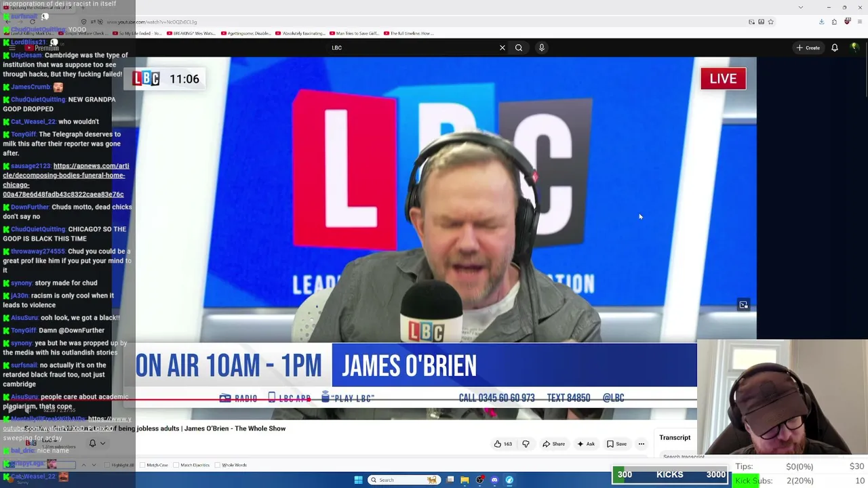Screen dimensions: 868x488
Task: Open the 'BREAKING* Wes Wats...' bookmark
Action: click(191, 33)
